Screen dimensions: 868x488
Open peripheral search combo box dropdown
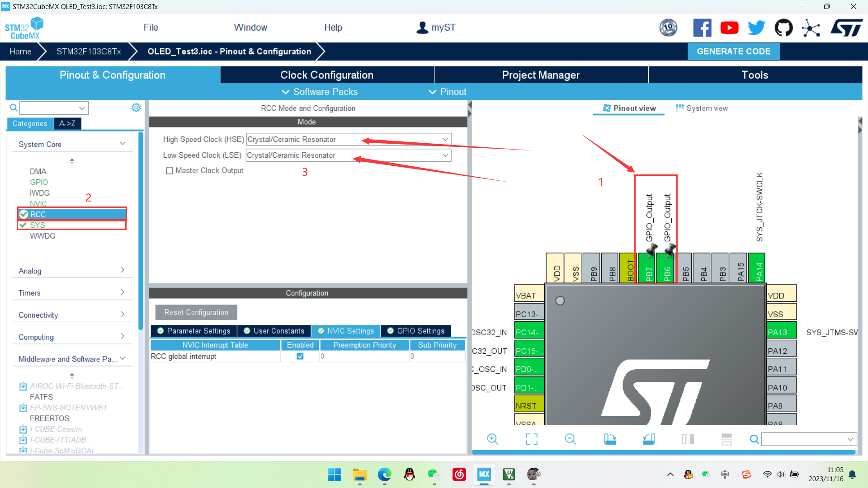pos(82,108)
